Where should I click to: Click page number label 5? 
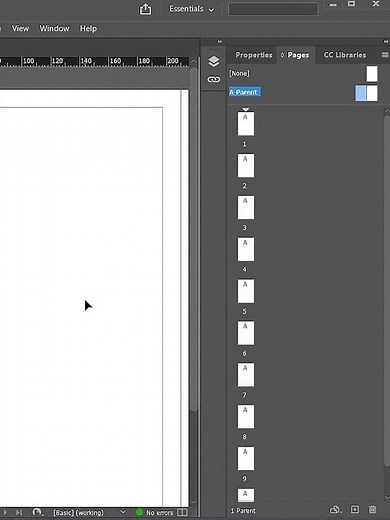[244, 311]
